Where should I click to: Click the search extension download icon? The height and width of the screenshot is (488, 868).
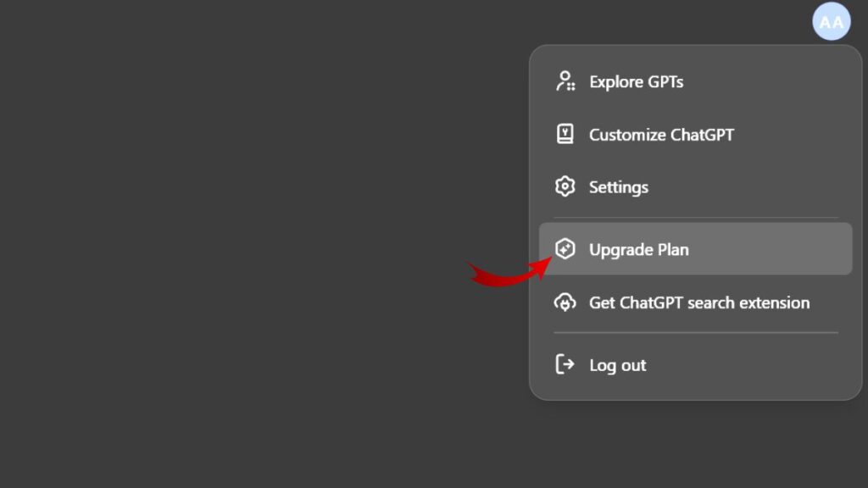pos(565,302)
